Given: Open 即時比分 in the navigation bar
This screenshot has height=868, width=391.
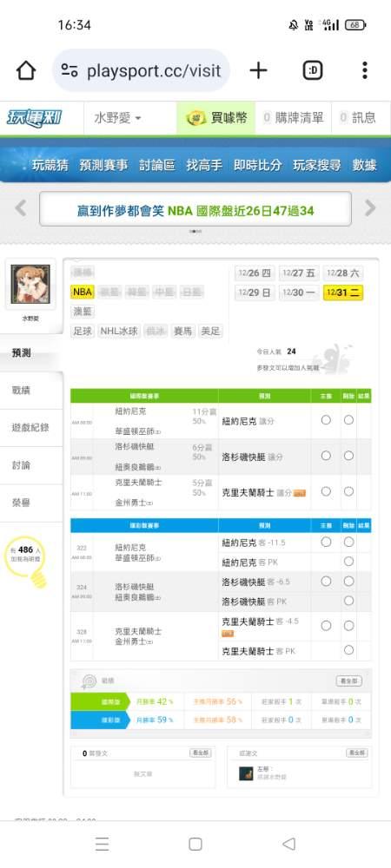Looking at the screenshot, I should point(257,165).
